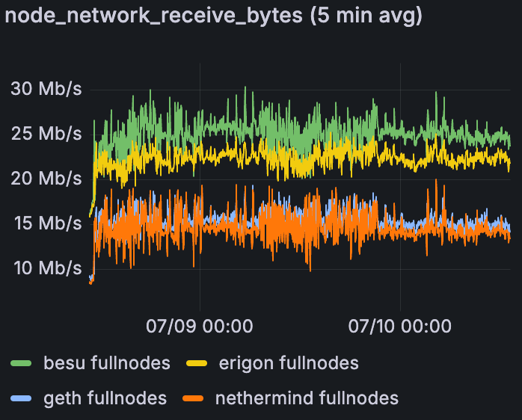The width and height of the screenshot is (522, 420).
Task: Select the 20 Mb/s axis tick label
Action: 46,178
